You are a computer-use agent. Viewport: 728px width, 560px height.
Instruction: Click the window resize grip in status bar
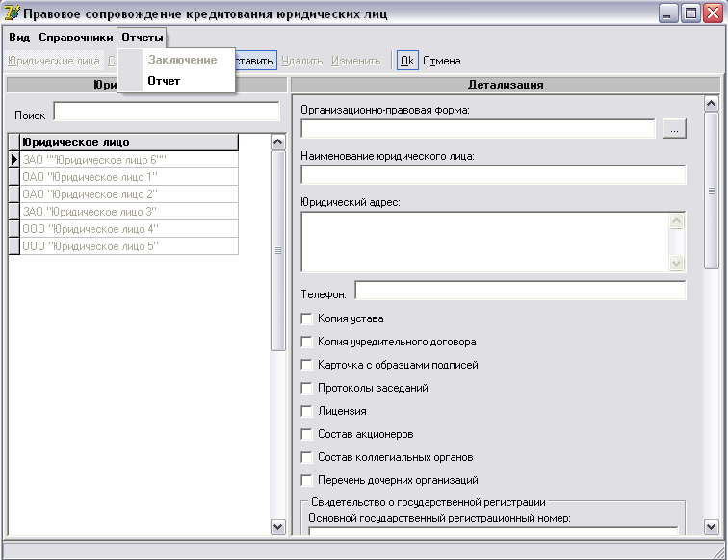pos(719,551)
